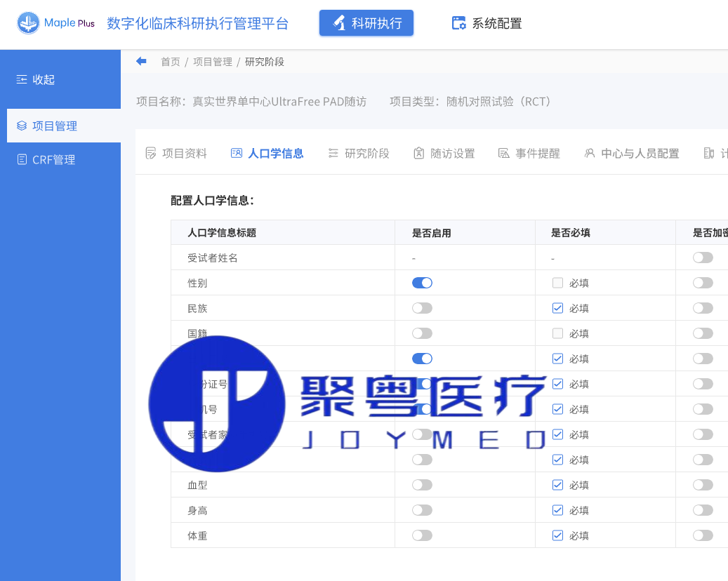This screenshot has height=581, width=728.
Task: Check the 必填 box for 国籍
Action: [x=558, y=333]
